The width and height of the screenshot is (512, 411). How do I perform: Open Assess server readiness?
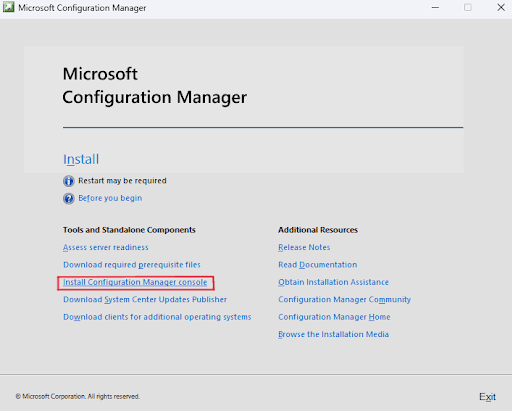click(106, 247)
